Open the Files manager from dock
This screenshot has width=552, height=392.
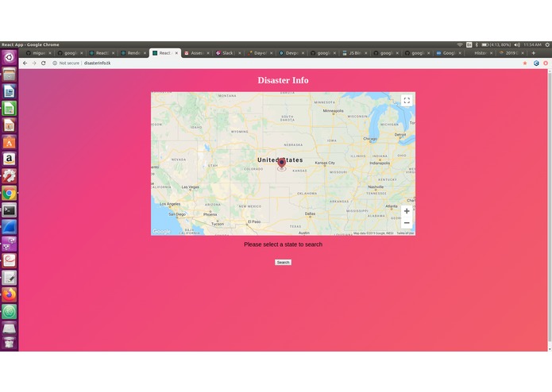10,74
